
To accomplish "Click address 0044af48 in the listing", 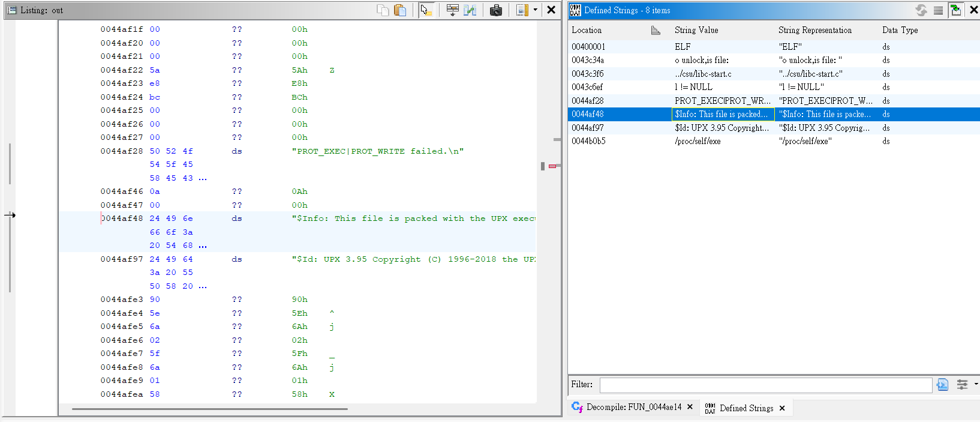I will 122,219.
